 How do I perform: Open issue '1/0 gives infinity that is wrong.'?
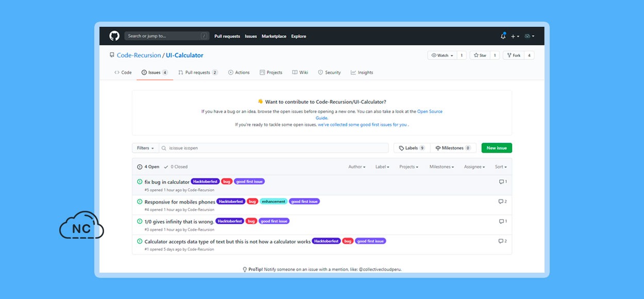coord(179,222)
